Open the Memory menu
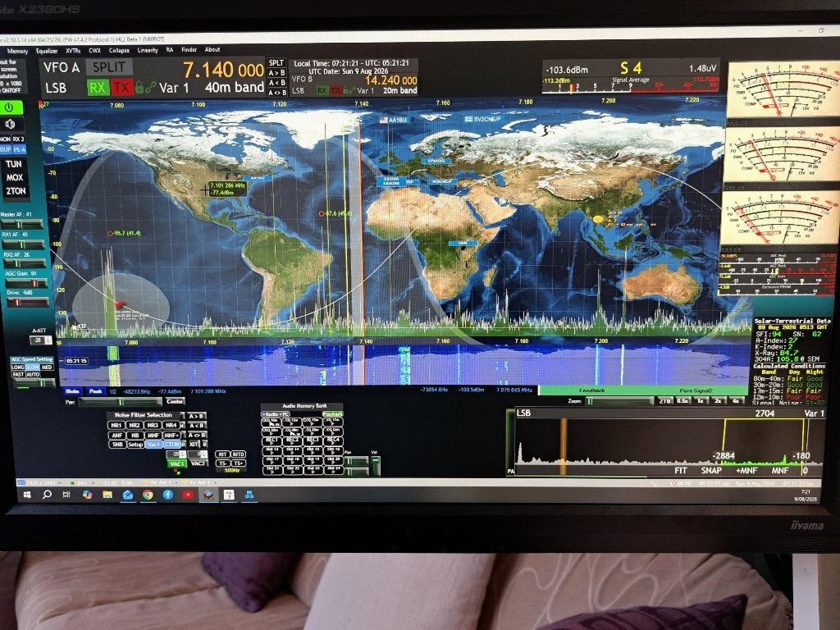The height and width of the screenshot is (630, 840). click(x=17, y=51)
